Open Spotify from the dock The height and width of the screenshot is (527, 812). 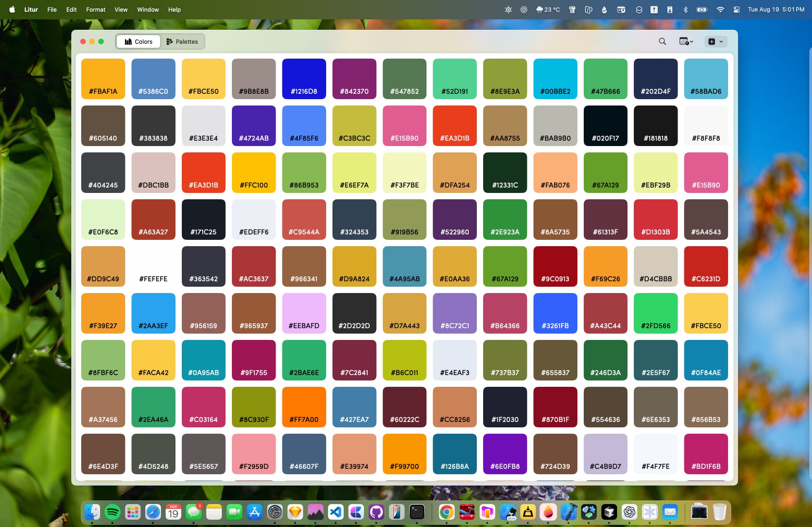point(112,512)
